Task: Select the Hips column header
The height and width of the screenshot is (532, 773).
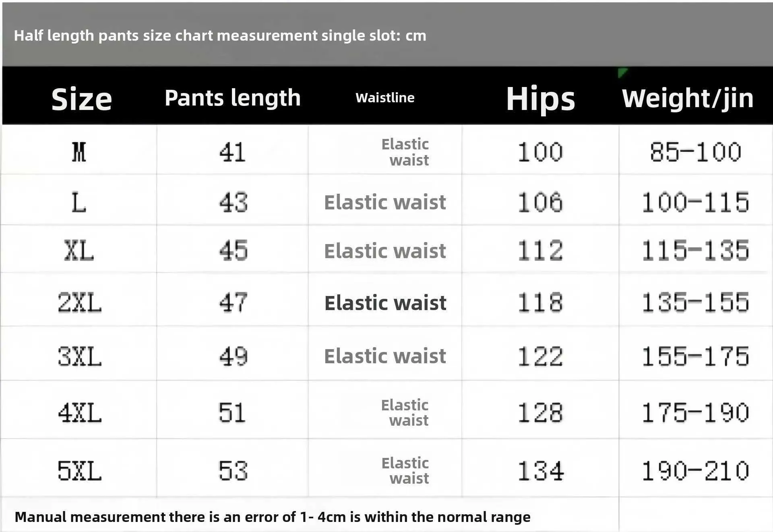Action: pos(540,99)
